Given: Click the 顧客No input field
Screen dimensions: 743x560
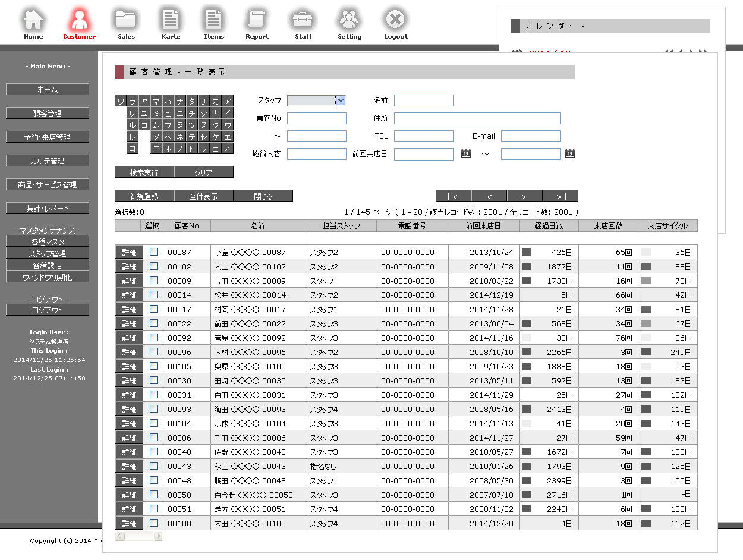Looking at the screenshot, I should (x=317, y=118).
